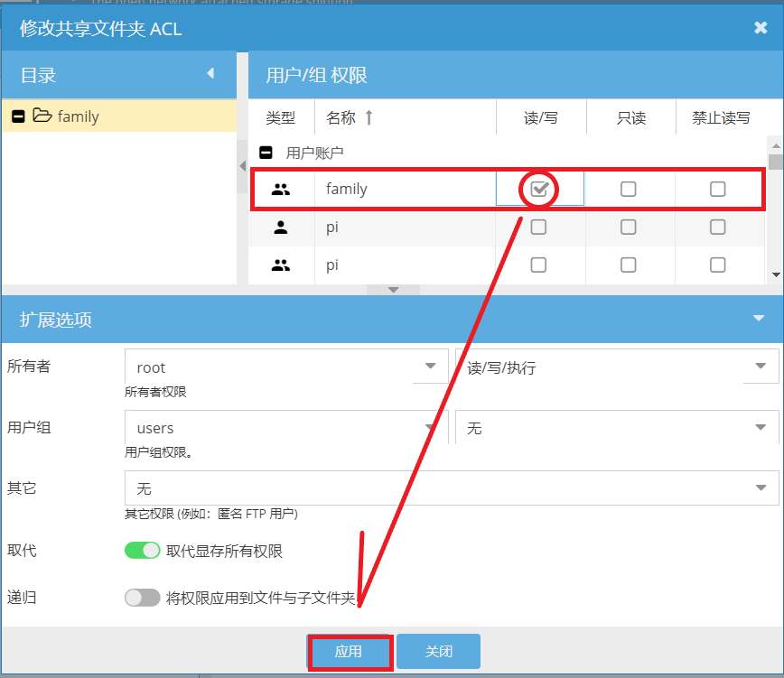Click the splitter collapse arrow beside directory panel

tap(242, 165)
